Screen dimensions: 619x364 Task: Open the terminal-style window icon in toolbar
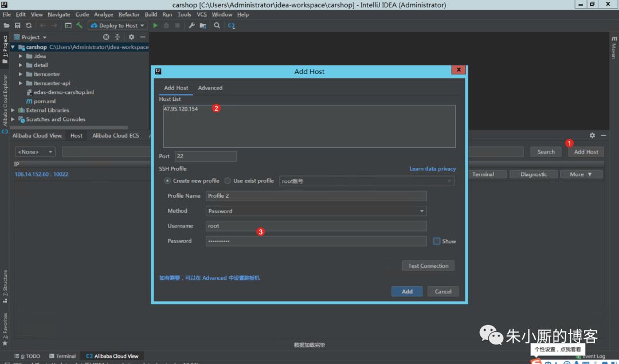(68, 25)
